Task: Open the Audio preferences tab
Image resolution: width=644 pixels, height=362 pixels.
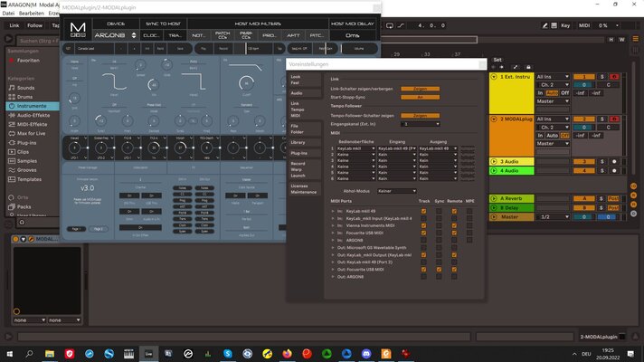Action: tap(305, 93)
